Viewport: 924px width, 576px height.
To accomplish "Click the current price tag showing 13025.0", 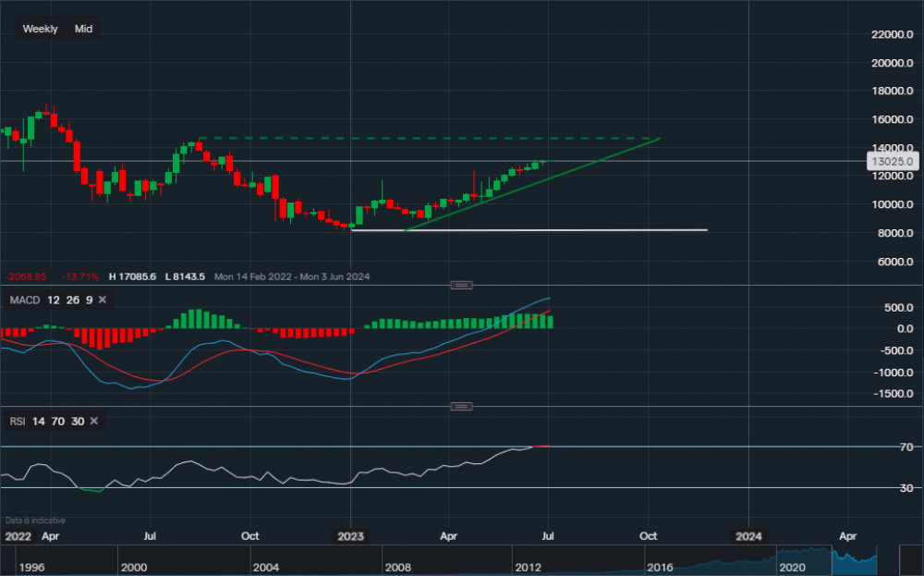I will coord(891,161).
